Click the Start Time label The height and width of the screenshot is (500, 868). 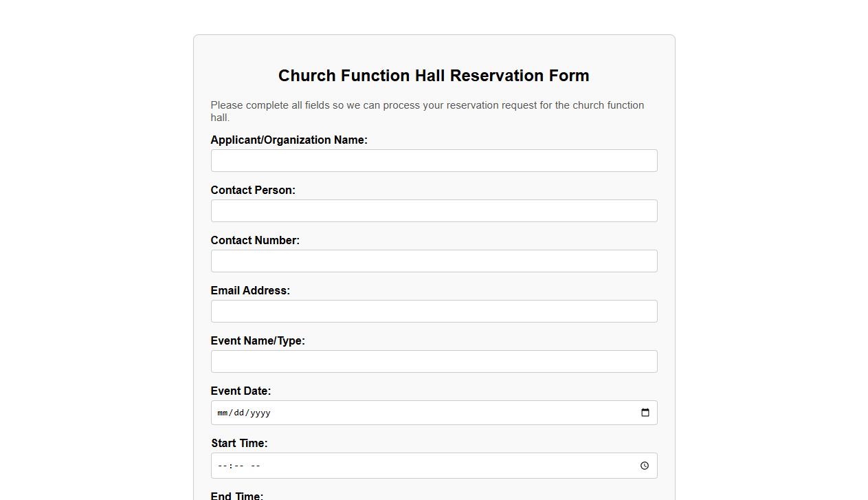239,443
